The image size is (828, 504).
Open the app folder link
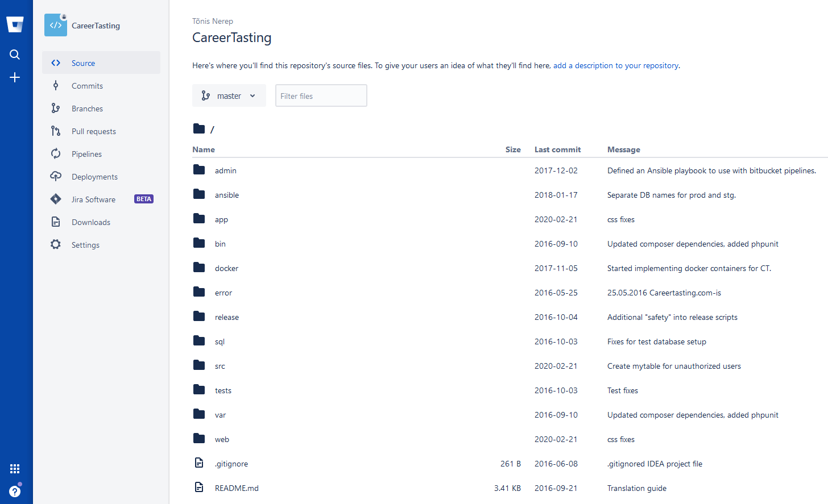pyautogui.click(x=221, y=220)
